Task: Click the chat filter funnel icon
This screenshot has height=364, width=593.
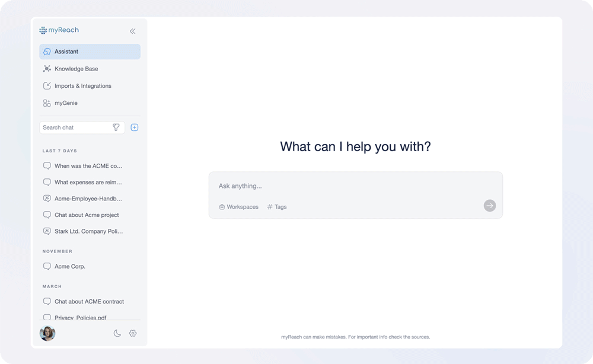Action: tap(116, 127)
